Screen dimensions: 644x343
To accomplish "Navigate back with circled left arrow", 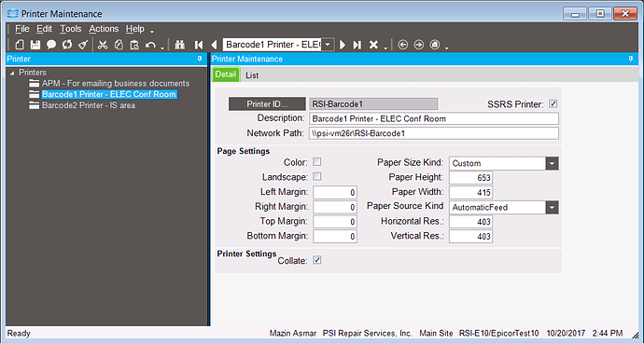I will (403, 45).
